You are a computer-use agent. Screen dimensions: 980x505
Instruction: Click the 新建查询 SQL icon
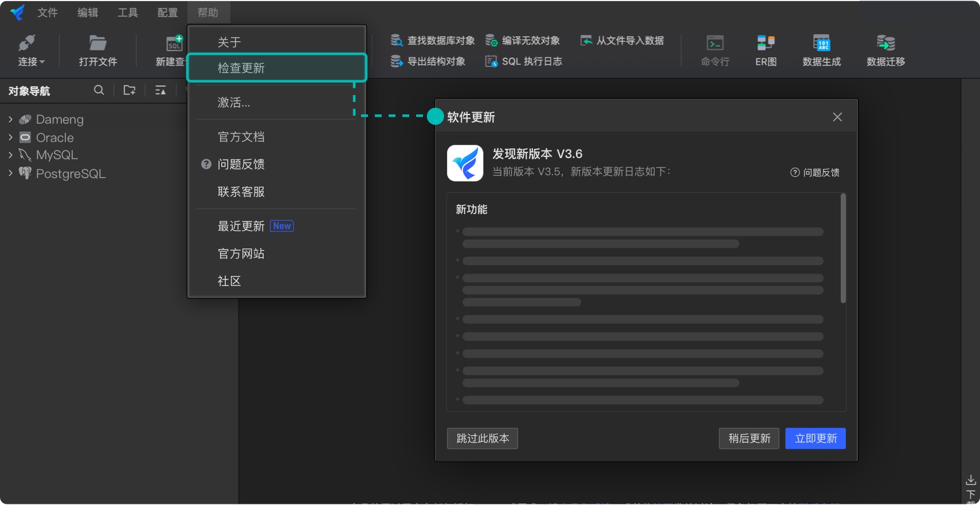tap(174, 43)
